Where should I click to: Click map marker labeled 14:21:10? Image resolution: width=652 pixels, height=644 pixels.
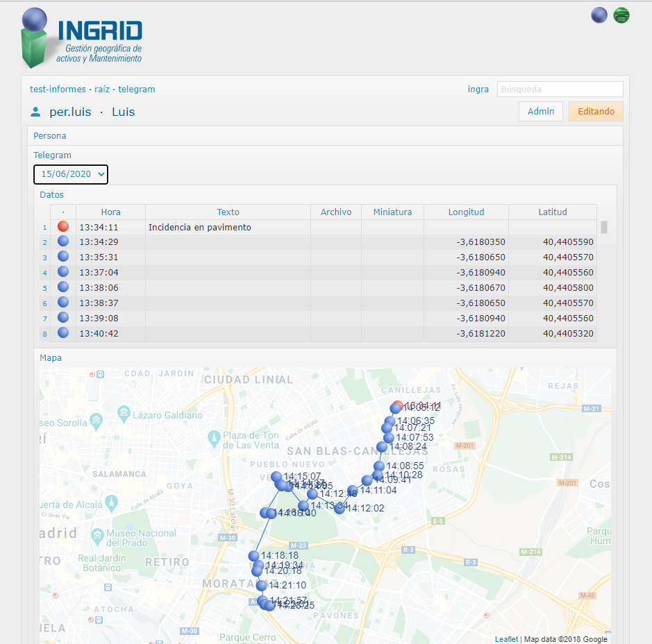coord(261,586)
